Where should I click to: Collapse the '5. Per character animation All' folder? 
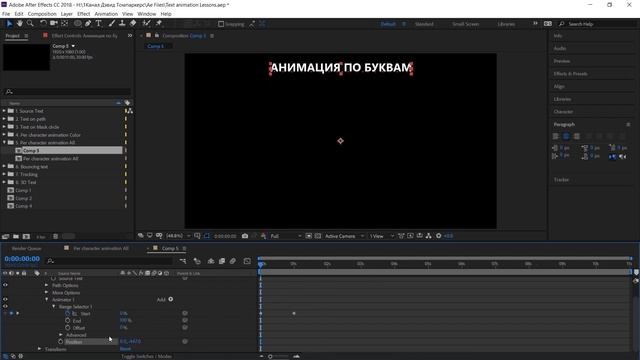(x=4, y=142)
